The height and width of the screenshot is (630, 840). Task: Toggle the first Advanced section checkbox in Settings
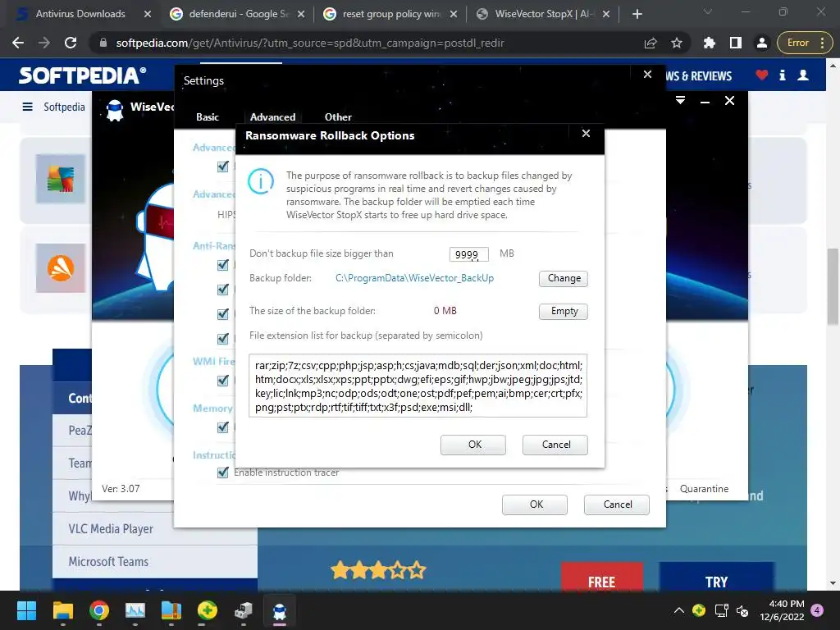coord(223,167)
